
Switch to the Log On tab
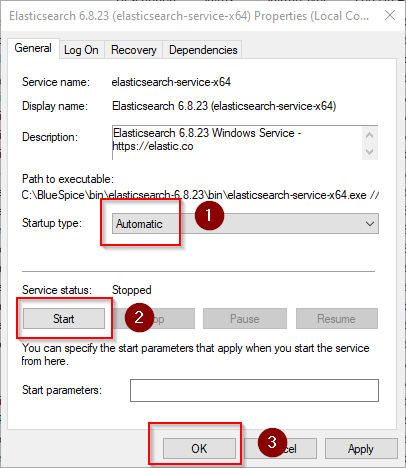81,50
